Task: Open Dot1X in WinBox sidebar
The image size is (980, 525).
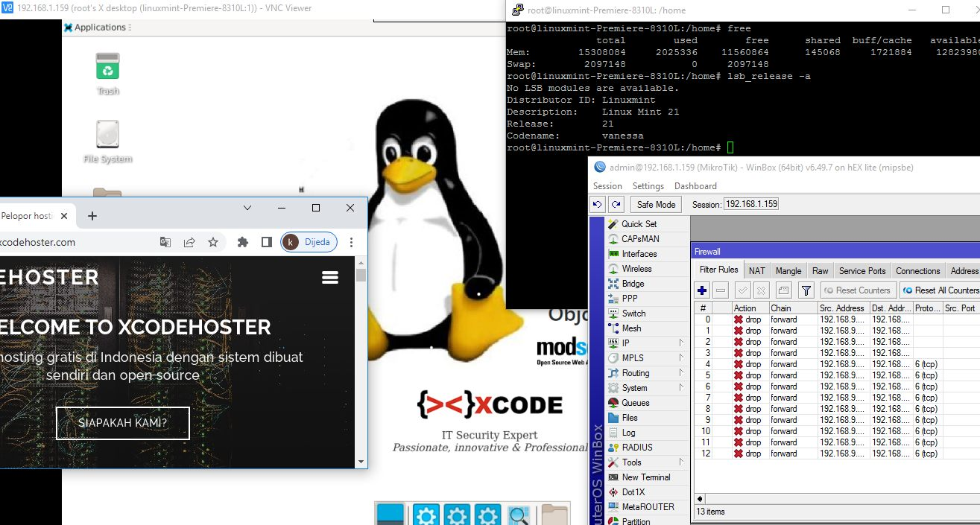Action: coord(633,492)
